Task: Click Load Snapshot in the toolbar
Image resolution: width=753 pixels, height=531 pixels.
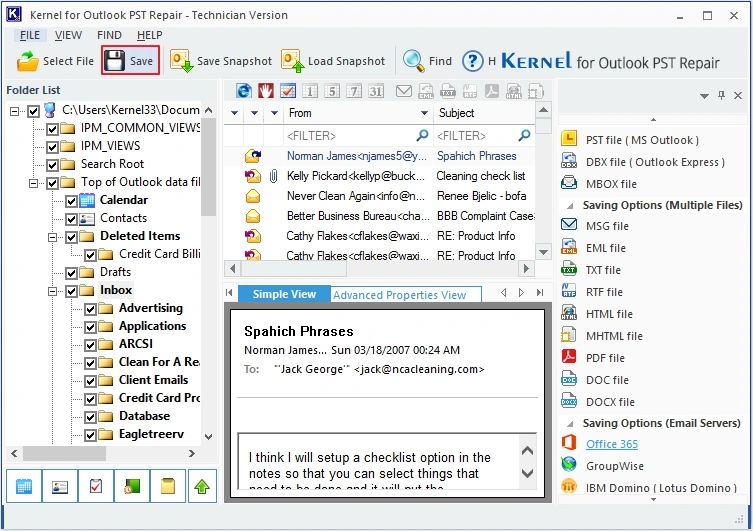Action: click(333, 61)
